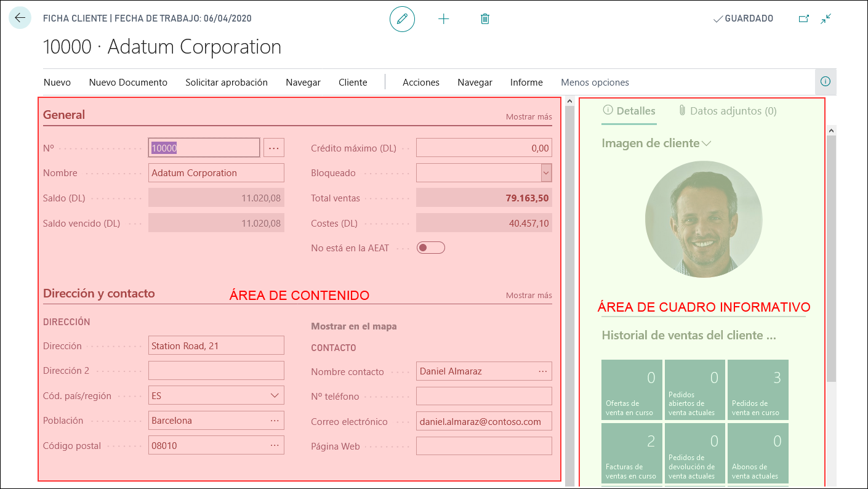The image size is (868, 489).
Task: Go back with the arrow button
Action: (20, 18)
